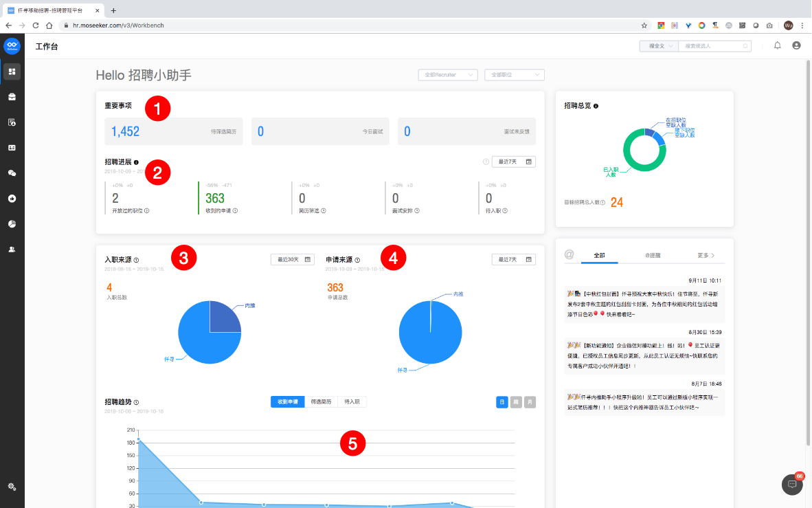Click the notification bell icon
The image size is (812, 508).
[778, 46]
